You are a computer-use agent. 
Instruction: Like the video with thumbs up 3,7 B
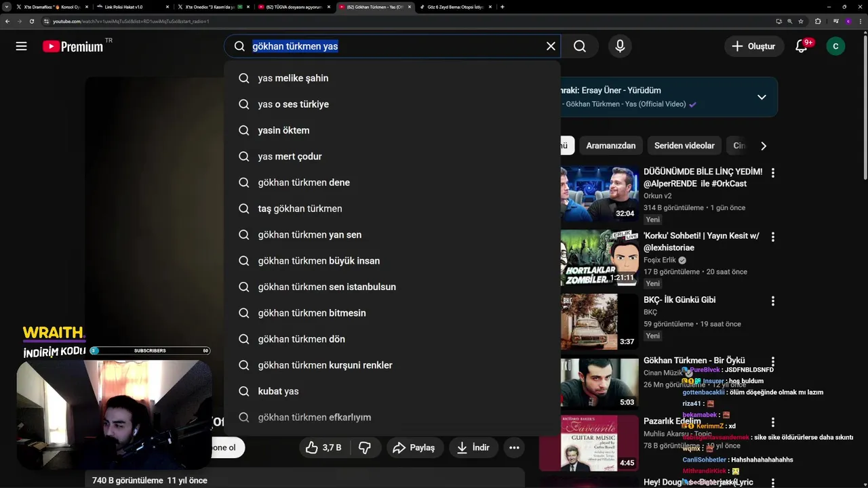(323, 447)
